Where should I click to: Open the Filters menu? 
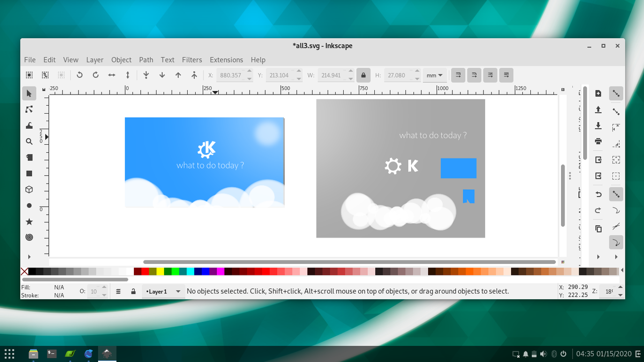point(192,59)
